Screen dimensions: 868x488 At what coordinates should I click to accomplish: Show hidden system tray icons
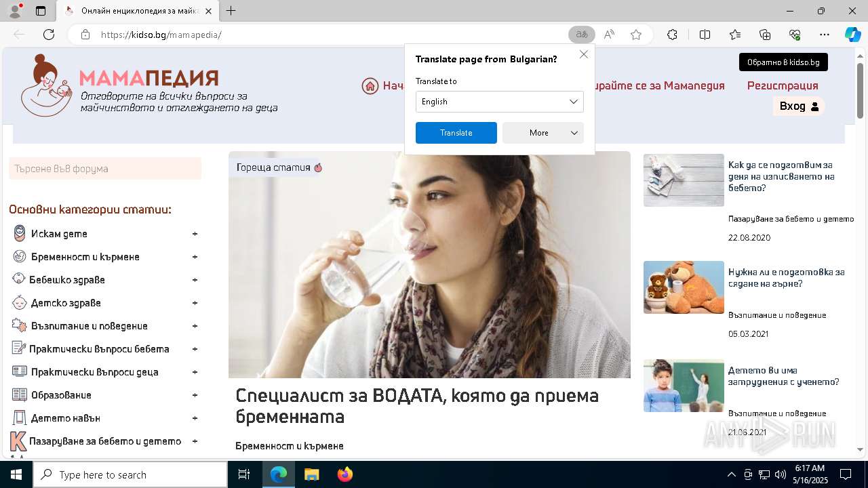coord(731,474)
